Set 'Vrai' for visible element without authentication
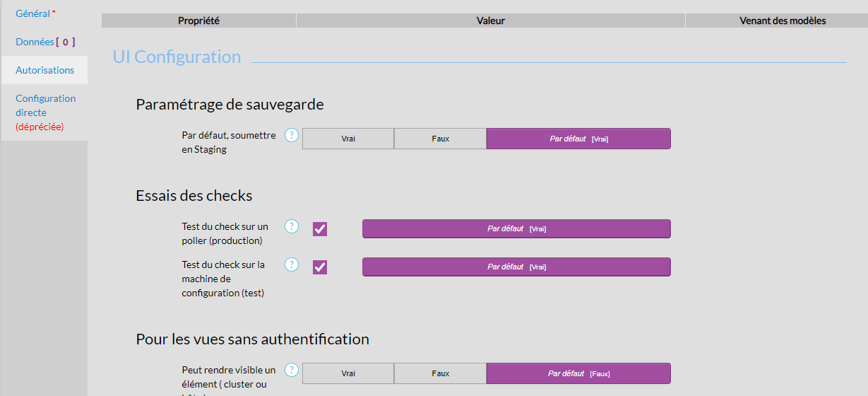 (348, 373)
